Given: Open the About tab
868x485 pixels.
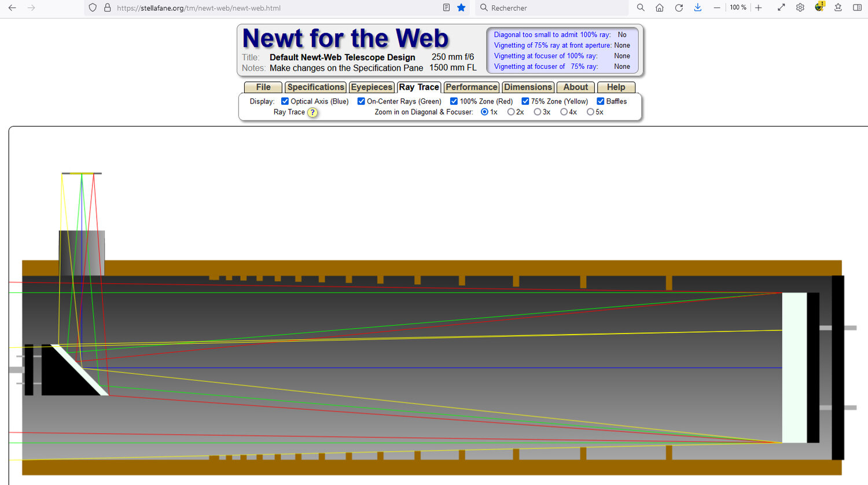Looking at the screenshot, I should tap(576, 87).
